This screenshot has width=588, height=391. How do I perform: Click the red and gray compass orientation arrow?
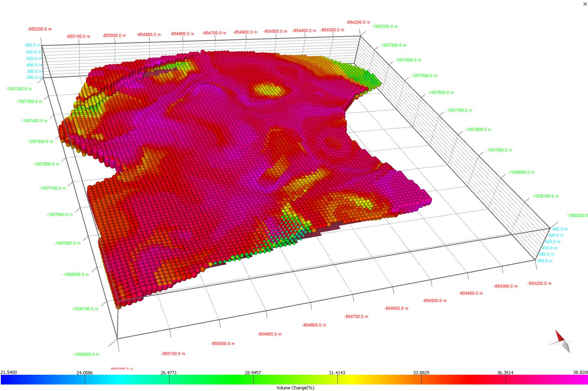pyautogui.click(x=563, y=341)
